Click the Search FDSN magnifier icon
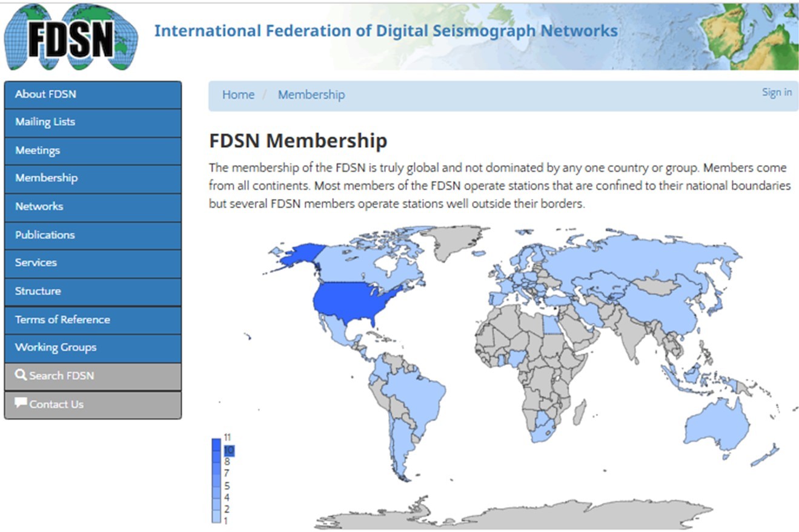Screen dimensions: 799x532 [21, 375]
